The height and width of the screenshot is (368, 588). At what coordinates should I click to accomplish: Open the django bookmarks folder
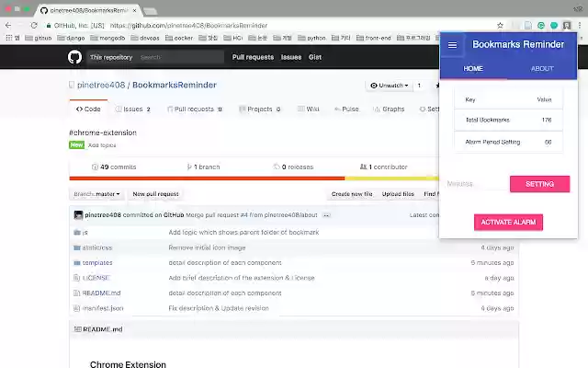coord(71,38)
